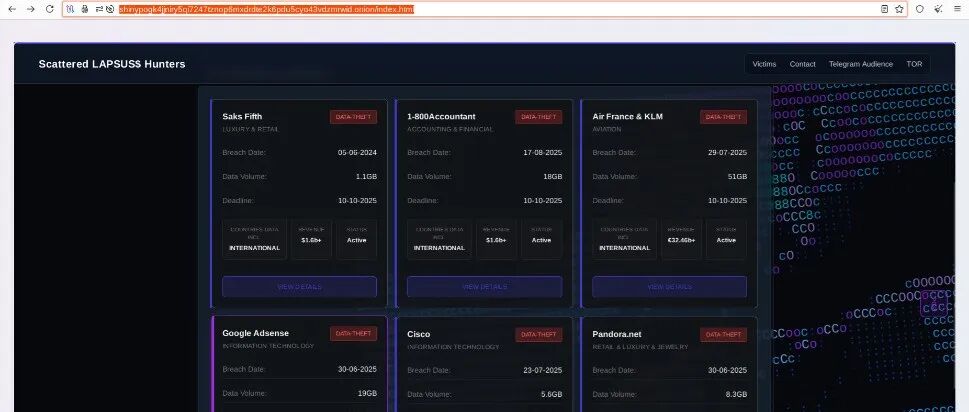Bookmark this page with the star icon

click(x=899, y=9)
